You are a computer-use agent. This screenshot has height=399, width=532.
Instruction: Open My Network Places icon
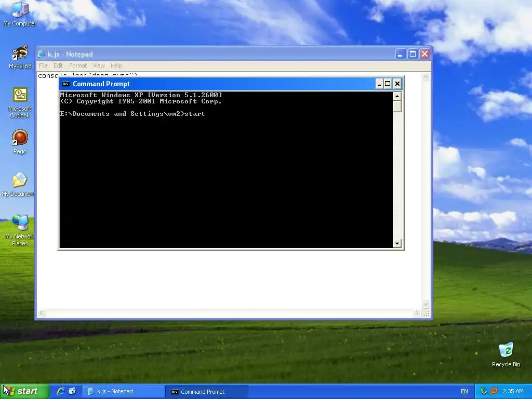coord(20,230)
